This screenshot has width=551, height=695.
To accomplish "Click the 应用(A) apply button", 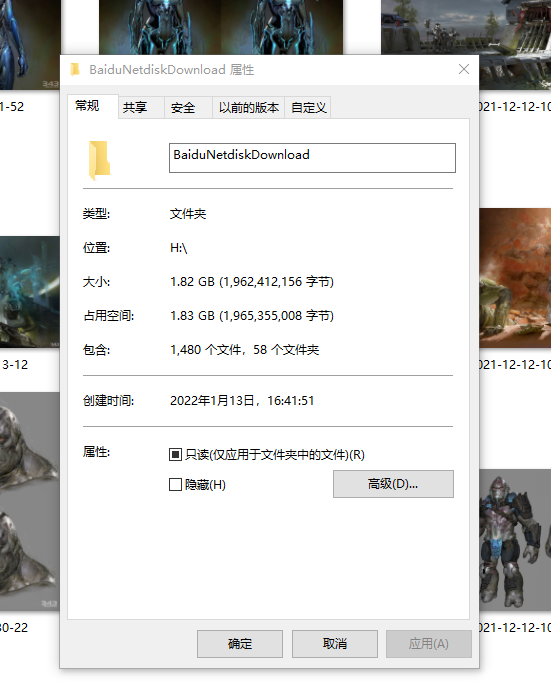I will pyautogui.click(x=429, y=644).
